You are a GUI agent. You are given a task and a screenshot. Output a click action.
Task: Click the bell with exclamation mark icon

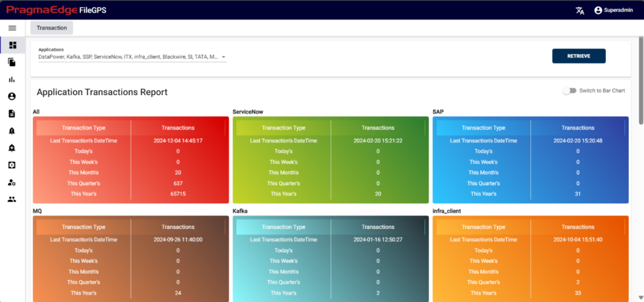(x=12, y=131)
